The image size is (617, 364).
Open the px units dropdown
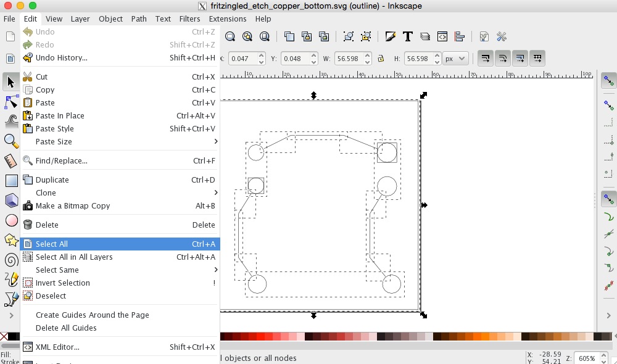(455, 59)
